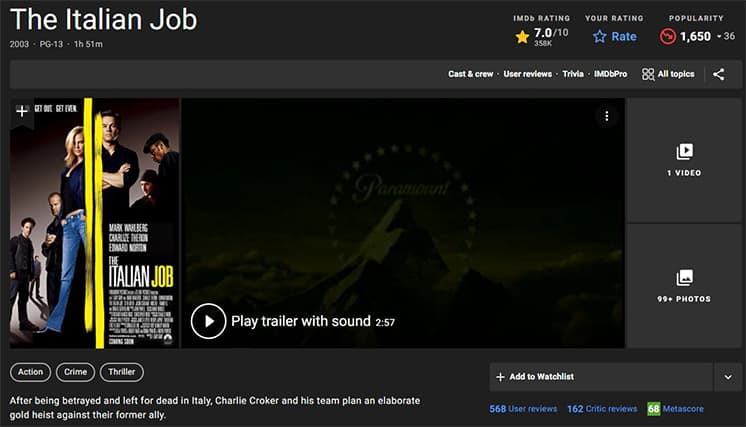Click the Metascore link text
The width and height of the screenshot is (746, 427).
click(x=683, y=409)
